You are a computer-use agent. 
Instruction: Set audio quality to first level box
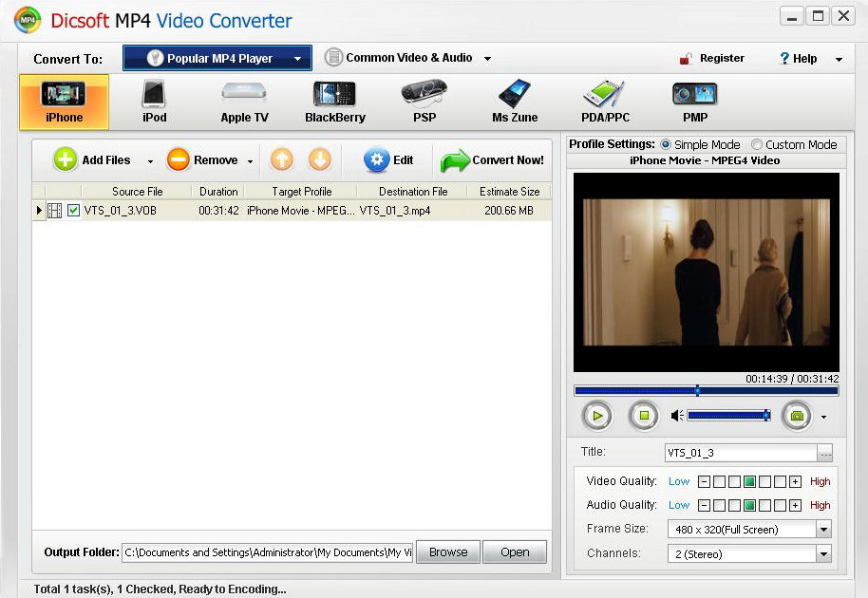tap(719, 506)
